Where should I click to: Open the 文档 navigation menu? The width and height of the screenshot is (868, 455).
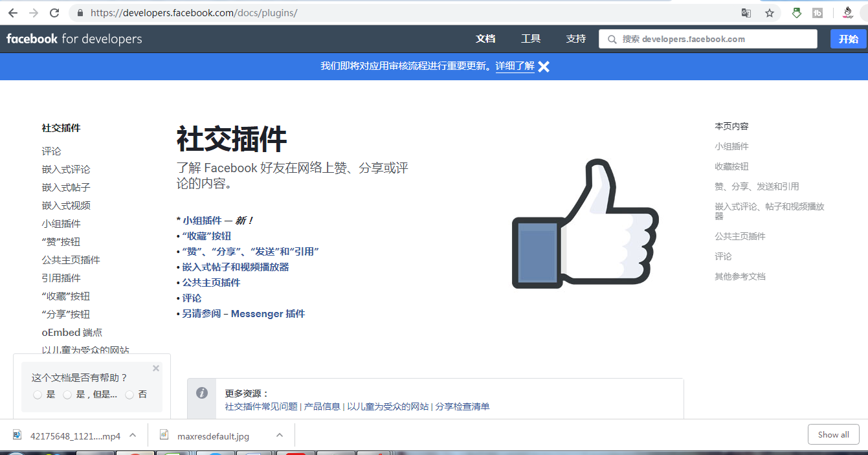tap(485, 39)
